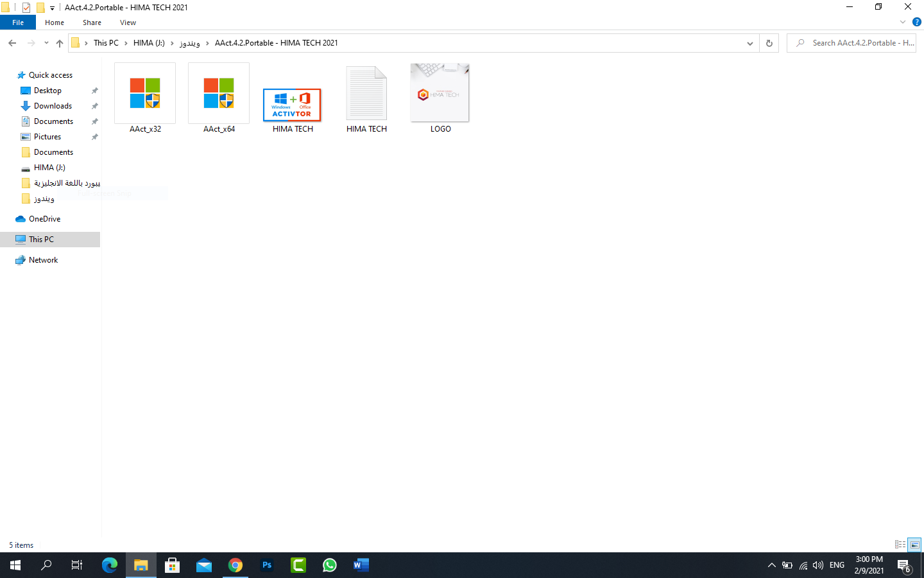Open the recent locations dropdown

pyautogui.click(x=46, y=43)
